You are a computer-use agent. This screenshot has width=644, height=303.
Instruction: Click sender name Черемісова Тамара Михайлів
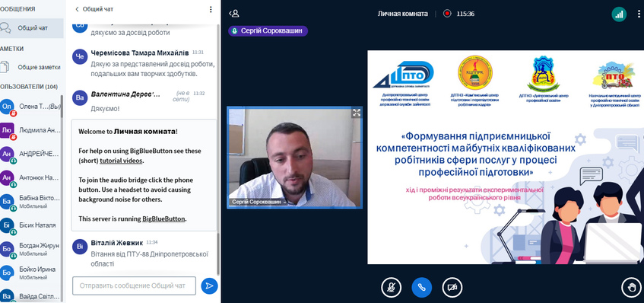[140, 53]
